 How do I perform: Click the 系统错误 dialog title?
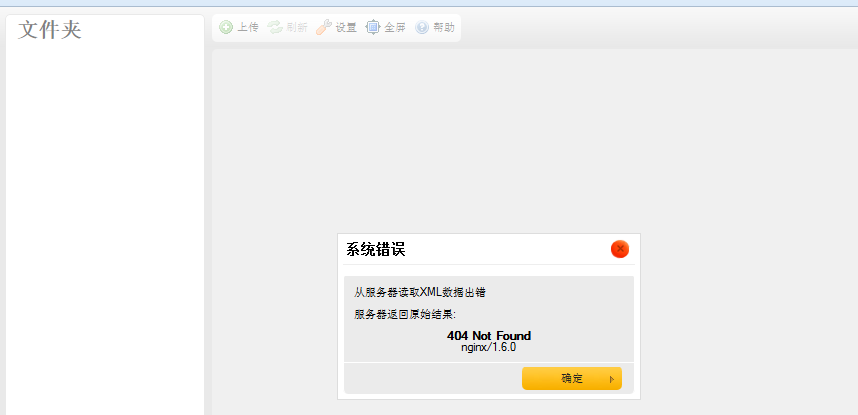coord(376,250)
